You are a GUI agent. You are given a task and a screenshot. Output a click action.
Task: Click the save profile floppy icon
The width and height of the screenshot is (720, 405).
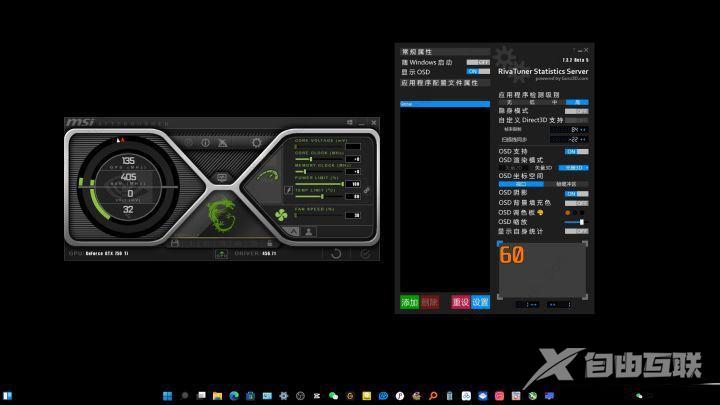(174, 243)
